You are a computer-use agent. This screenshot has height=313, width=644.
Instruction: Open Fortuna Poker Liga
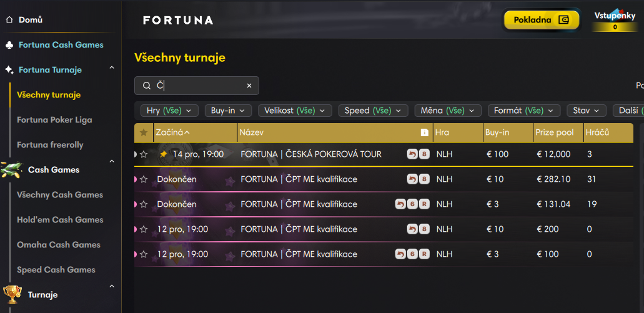tap(54, 120)
